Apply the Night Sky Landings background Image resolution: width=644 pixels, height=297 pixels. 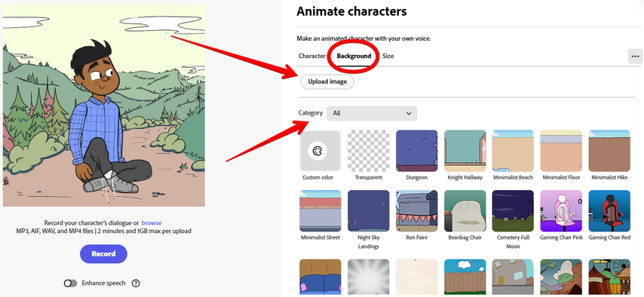[369, 211]
